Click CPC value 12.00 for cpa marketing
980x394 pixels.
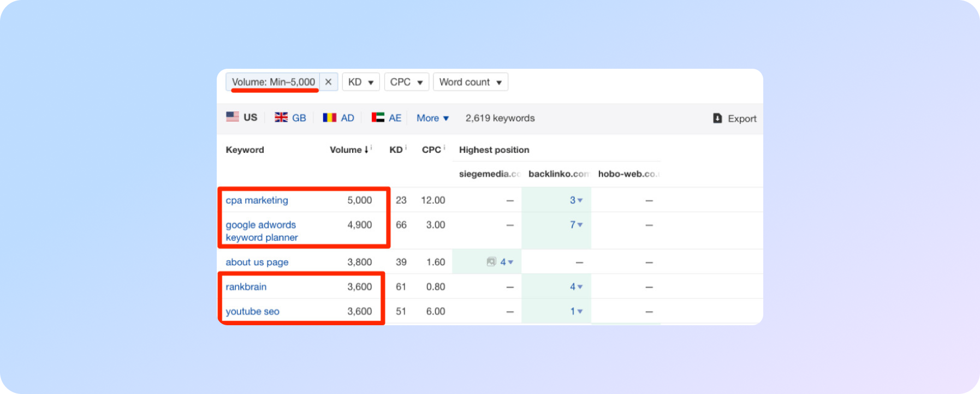[433, 200]
